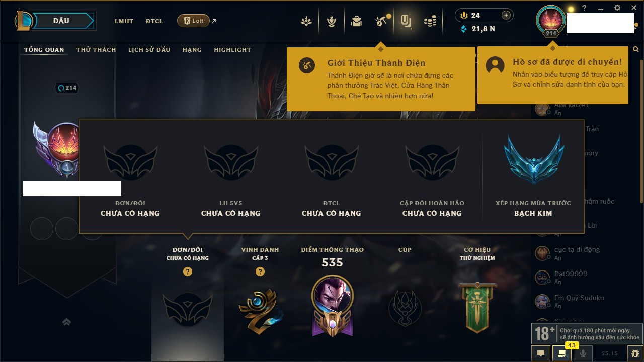The image size is (644, 362).
Task: Click the help question mark under Đơn/Đôi
Action: (x=188, y=271)
